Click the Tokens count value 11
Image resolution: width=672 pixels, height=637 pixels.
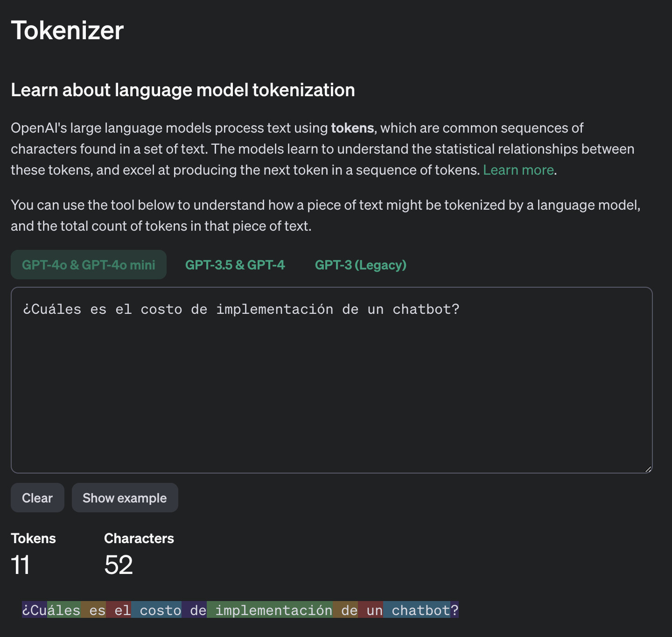point(21,565)
